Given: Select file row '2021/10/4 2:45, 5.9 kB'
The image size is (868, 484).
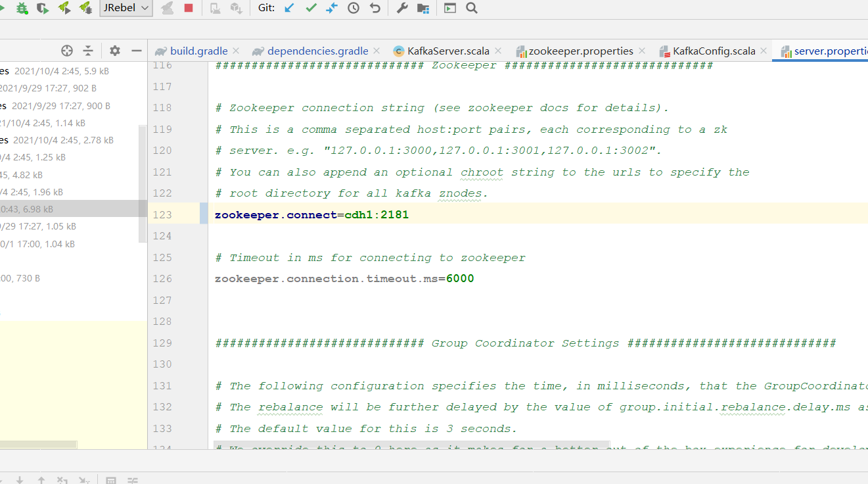Looking at the screenshot, I should pyautogui.click(x=73, y=71).
